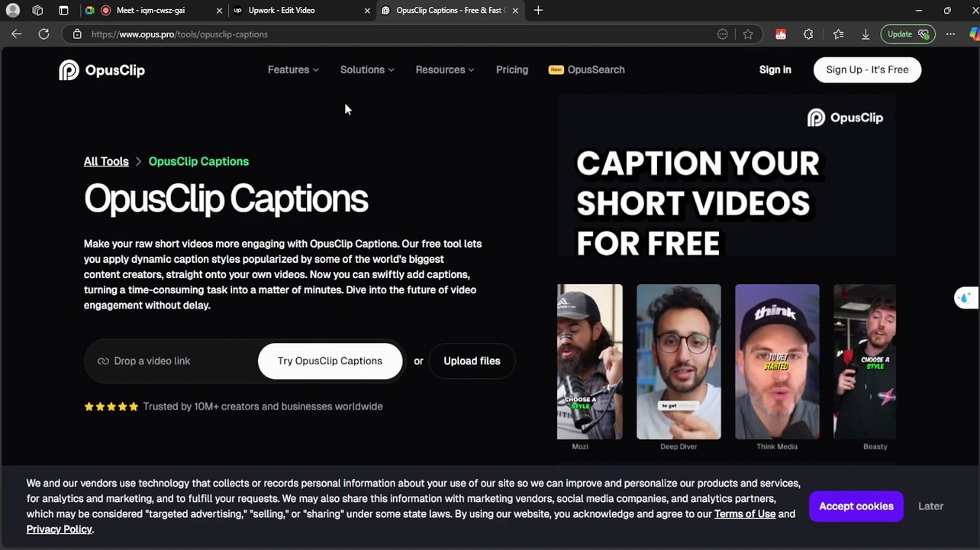Close the Upwork - Edit Video tab

[x=367, y=11]
